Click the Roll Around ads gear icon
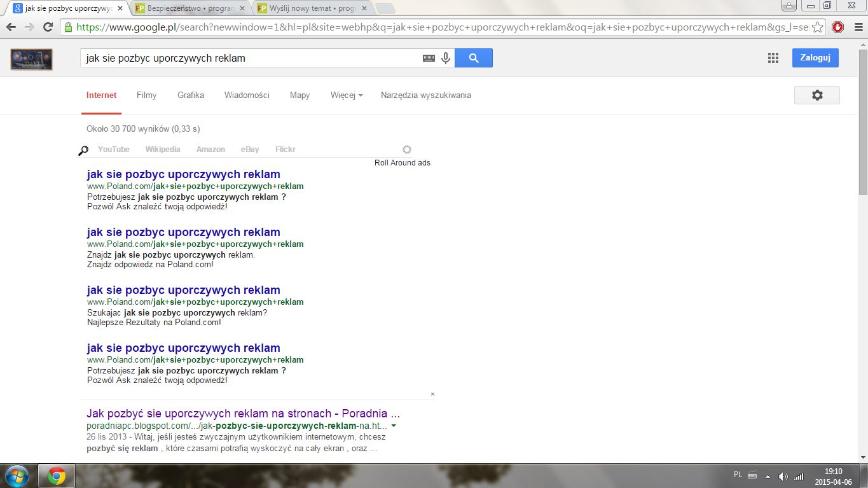The width and height of the screenshot is (868, 488). tap(407, 150)
